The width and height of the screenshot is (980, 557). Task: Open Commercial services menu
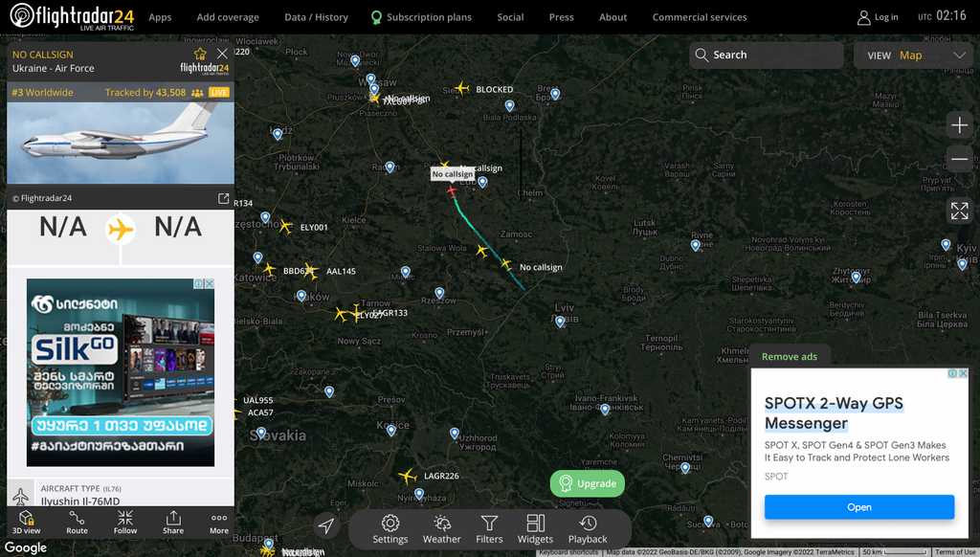click(700, 17)
